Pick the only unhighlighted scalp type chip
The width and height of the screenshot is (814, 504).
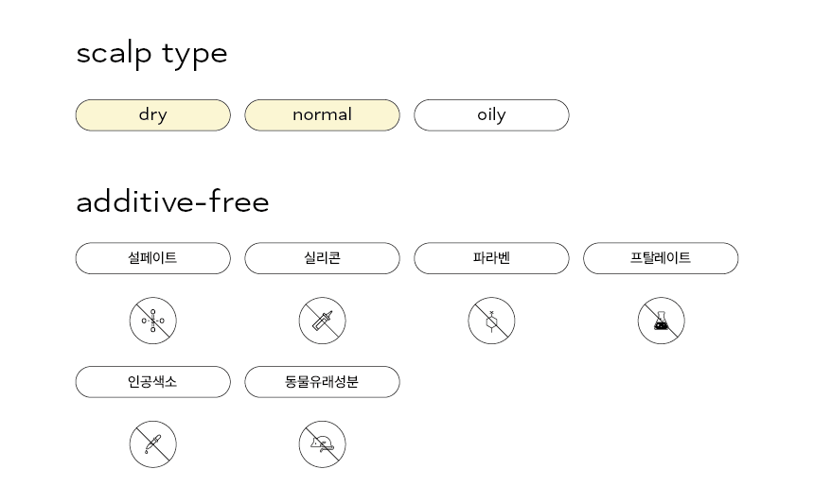(491, 115)
